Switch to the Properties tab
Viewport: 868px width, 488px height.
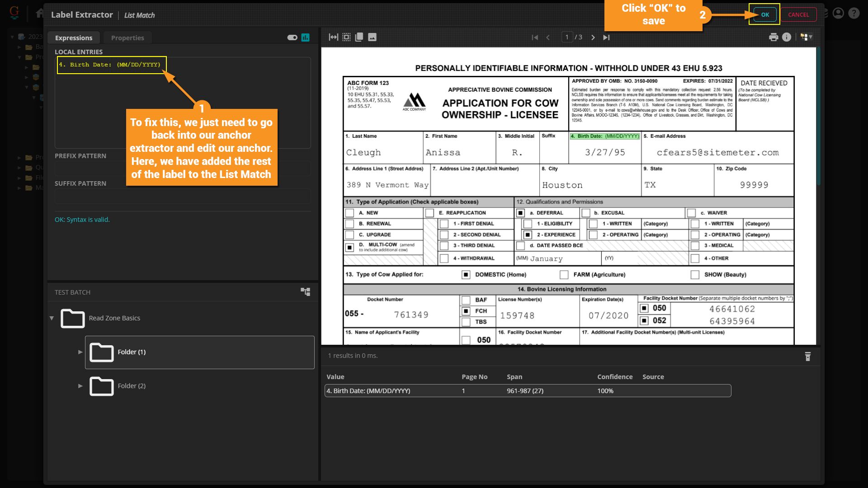[x=127, y=38]
